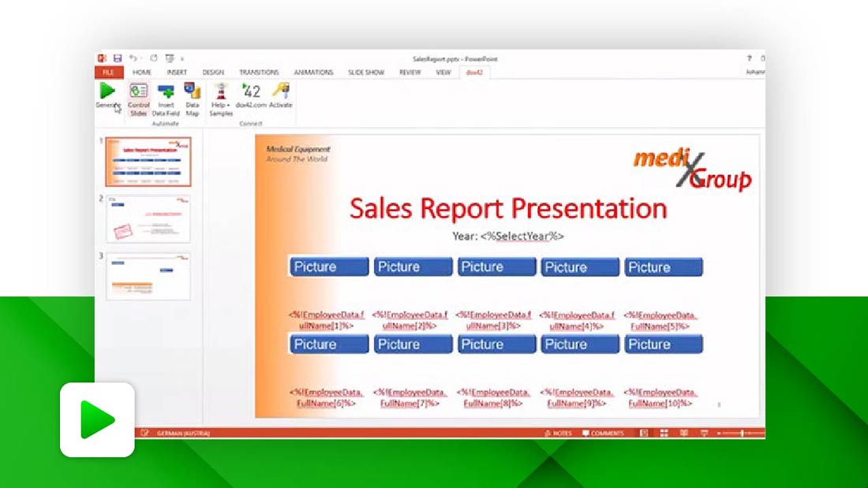Screen dimensions: 868x488
Task: Select the first Picture placeholder in the top row
Action: point(329,266)
